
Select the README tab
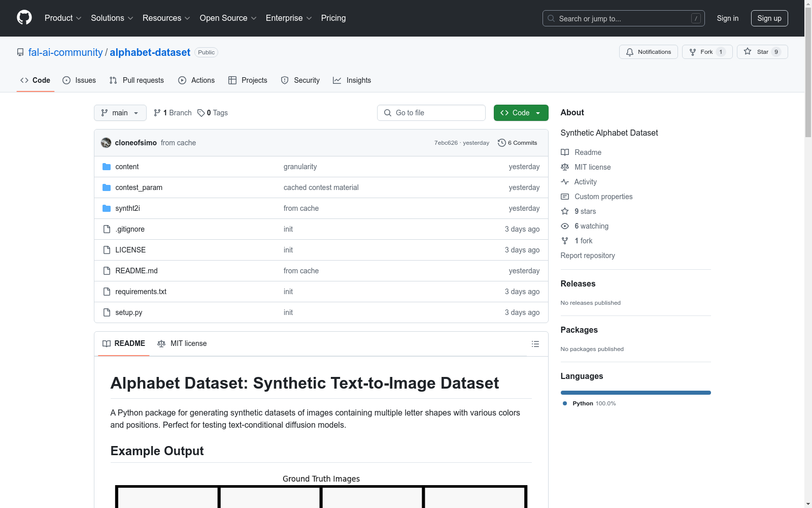pos(124,344)
